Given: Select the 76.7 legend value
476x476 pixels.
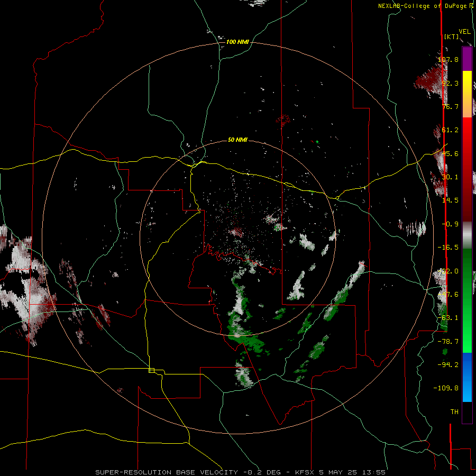Looking at the screenshot, I should pyautogui.click(x=450, y=106).
